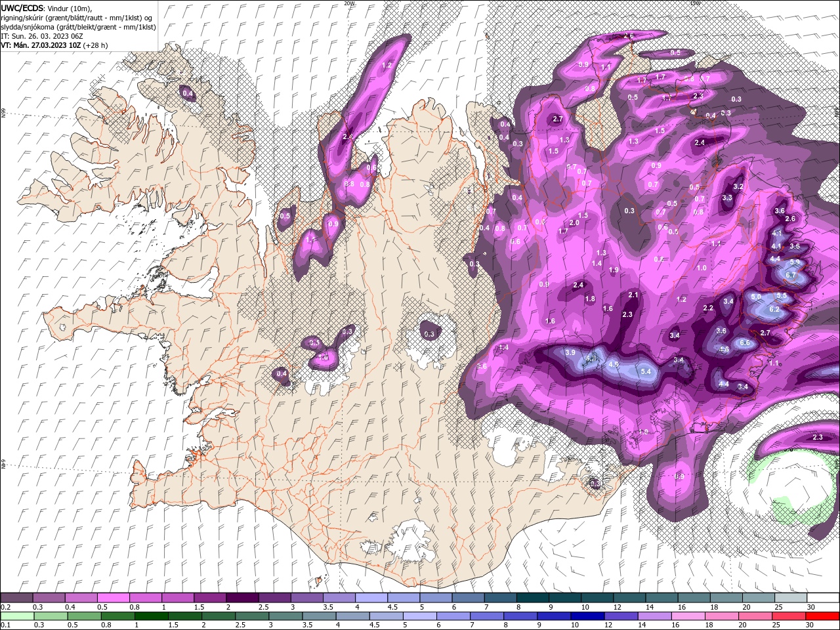This screenshot has width=840, height=630.
Task: Select the darkest purple 2–2.5 snow legend swatch
Action: [x=242, y=598]
